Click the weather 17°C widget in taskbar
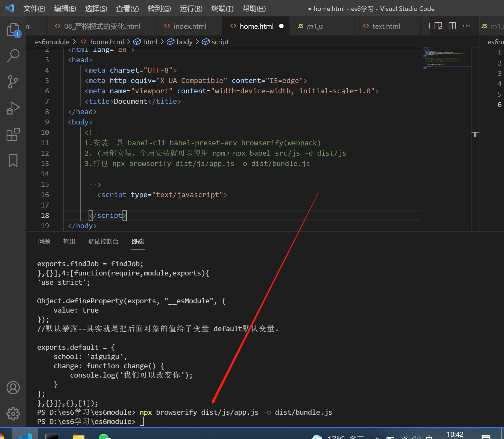504x439 pixels. point(338,437)
